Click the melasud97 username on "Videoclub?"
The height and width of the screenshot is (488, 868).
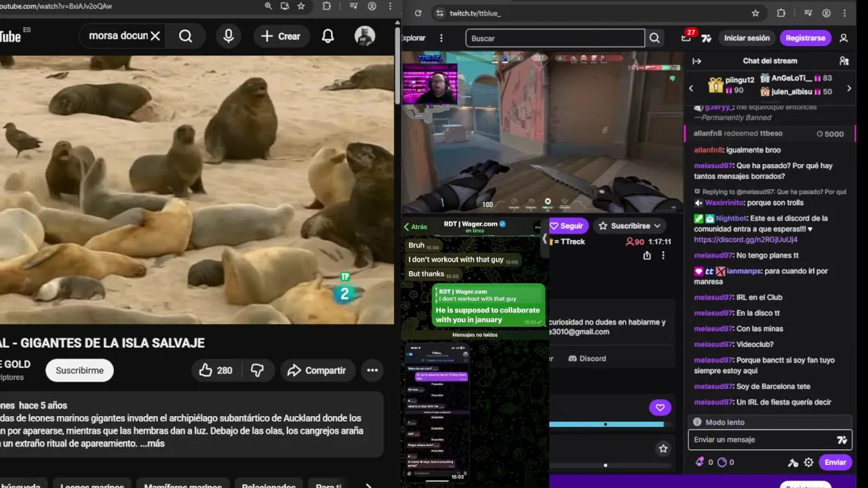tap(713, 344)
